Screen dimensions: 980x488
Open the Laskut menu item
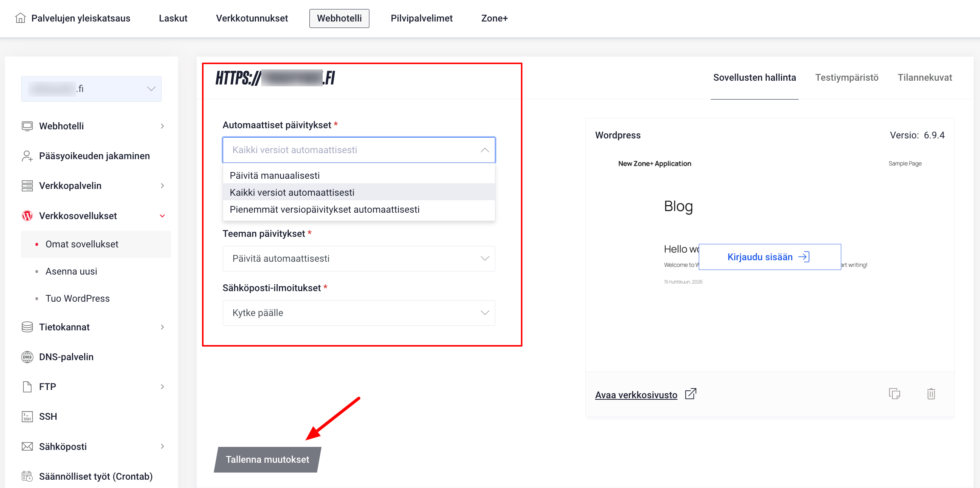(x=173, y=18)
